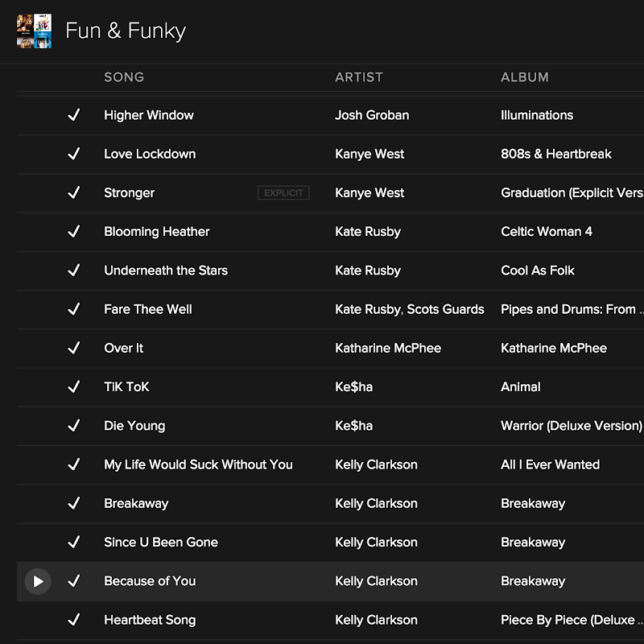Toggle saved checkmark for Higher Window
644x644 pixels.
click(74, 115)
